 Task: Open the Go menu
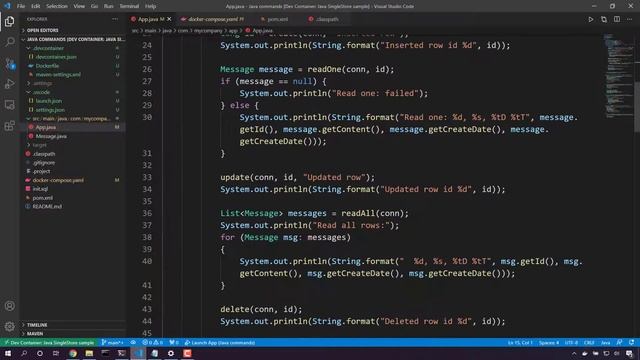coord(94,6)
